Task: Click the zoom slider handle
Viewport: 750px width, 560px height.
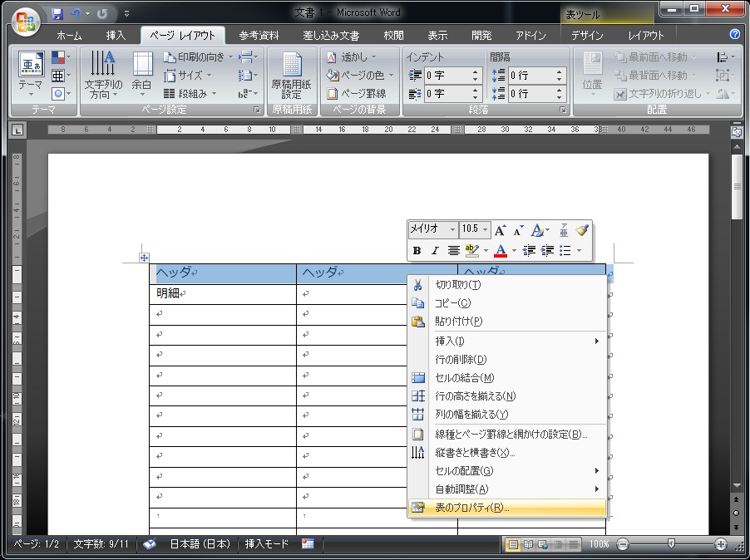Action: [x=671, y=544]
